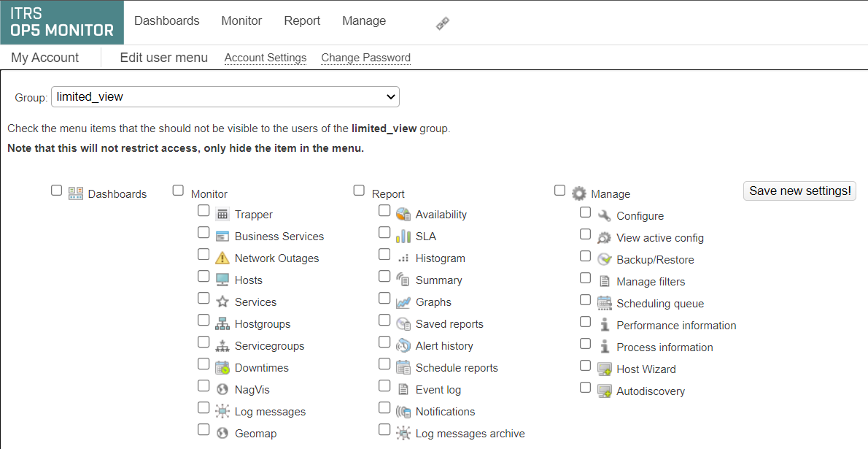Click the Dashboards grid icon
The image size is (868, 449).
[76, 193]
